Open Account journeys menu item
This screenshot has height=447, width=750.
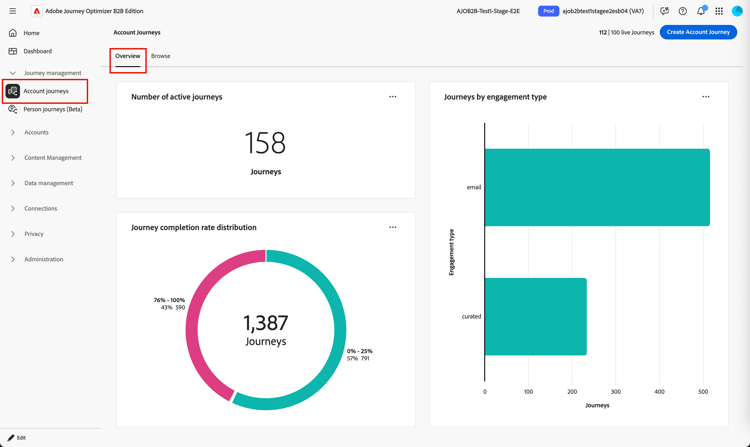click(x=46, y=91)
